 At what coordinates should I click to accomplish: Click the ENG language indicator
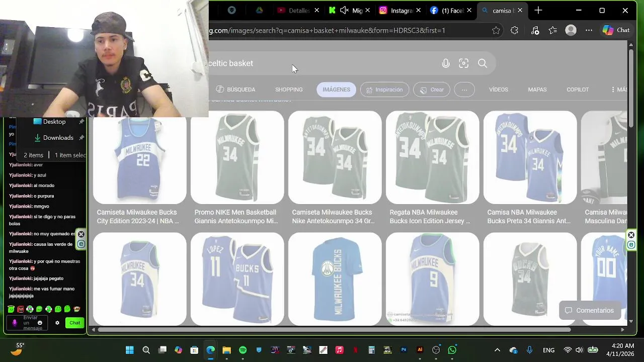pos(548,350)
